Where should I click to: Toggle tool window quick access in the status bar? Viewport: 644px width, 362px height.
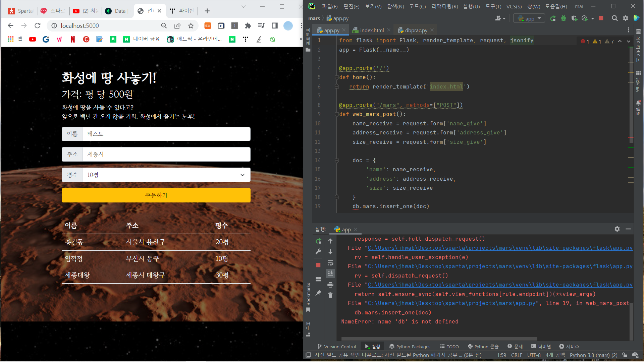pyautogui.click(x=308, y=355)
